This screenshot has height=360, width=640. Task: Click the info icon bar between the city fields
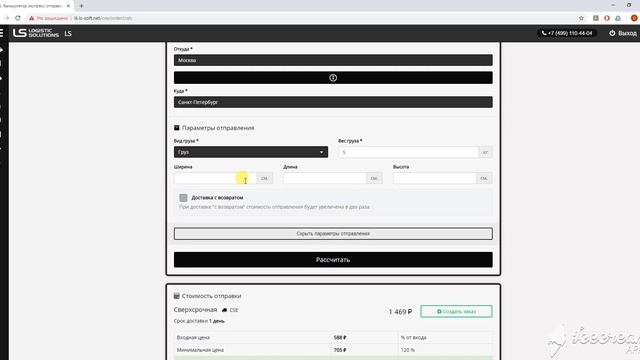click(x=333, y=78)
